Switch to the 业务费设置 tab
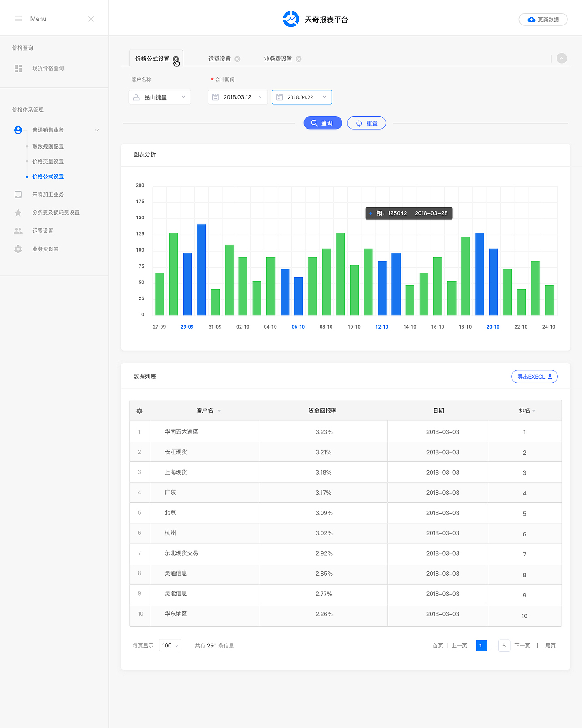 click(x=278, y=59)
